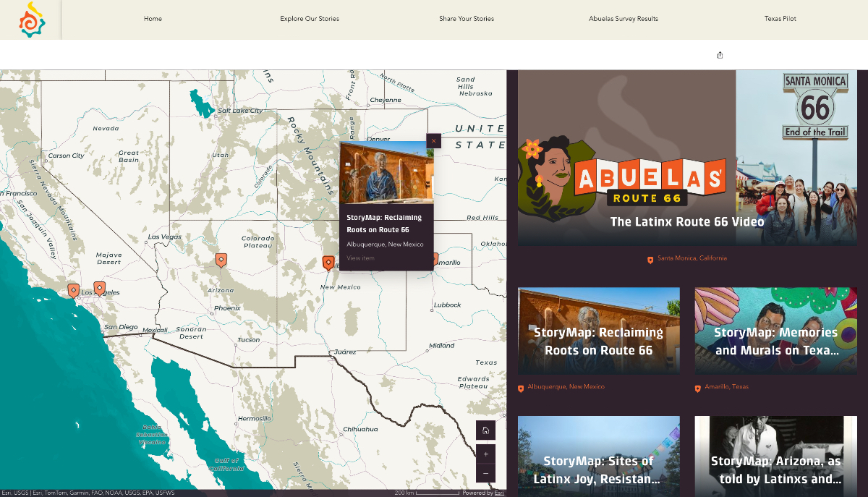Image resolution: width=868 pixels, height=497 pixels.
Task: Click Juárez map label
Action: pyautogui.click(x=344, y=352)
